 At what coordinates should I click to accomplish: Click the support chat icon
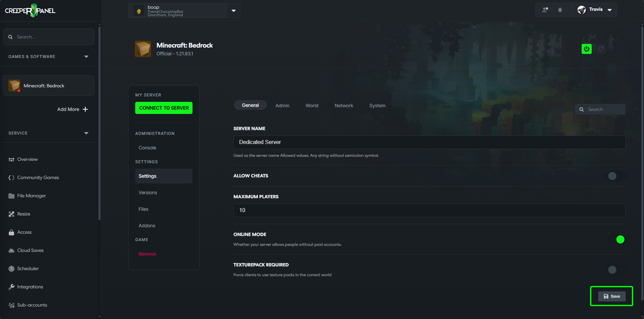click(545, 9)
